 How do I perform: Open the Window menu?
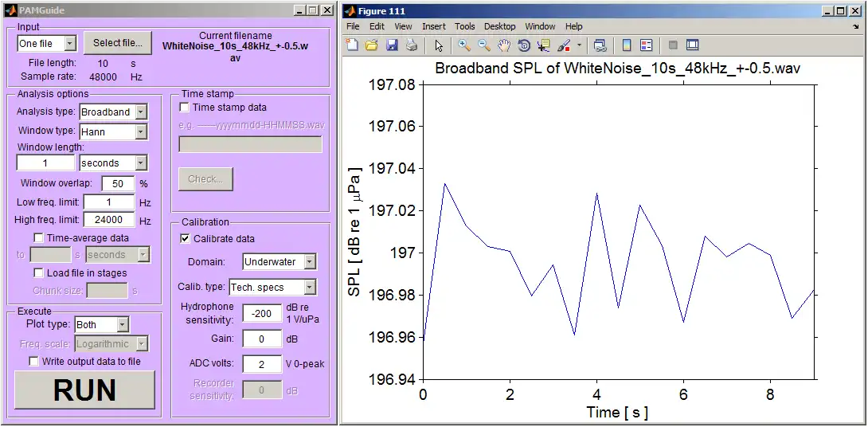(540, 26)
